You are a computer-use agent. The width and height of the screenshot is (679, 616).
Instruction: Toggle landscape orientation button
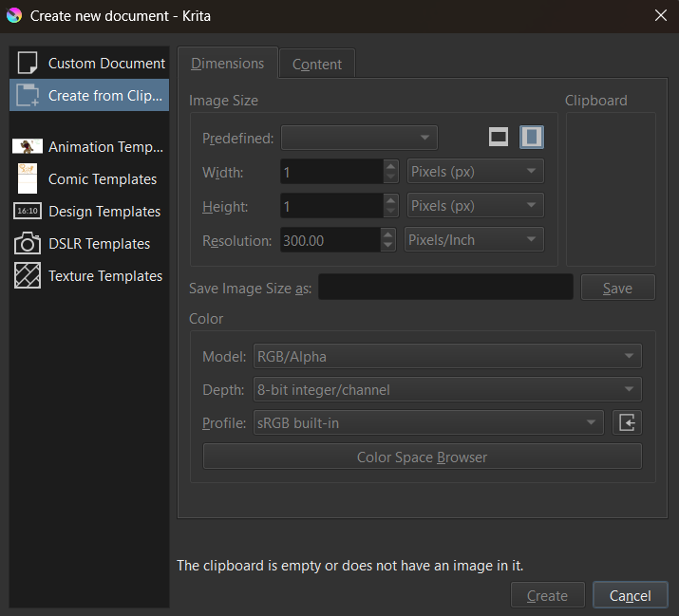(499, 138)
